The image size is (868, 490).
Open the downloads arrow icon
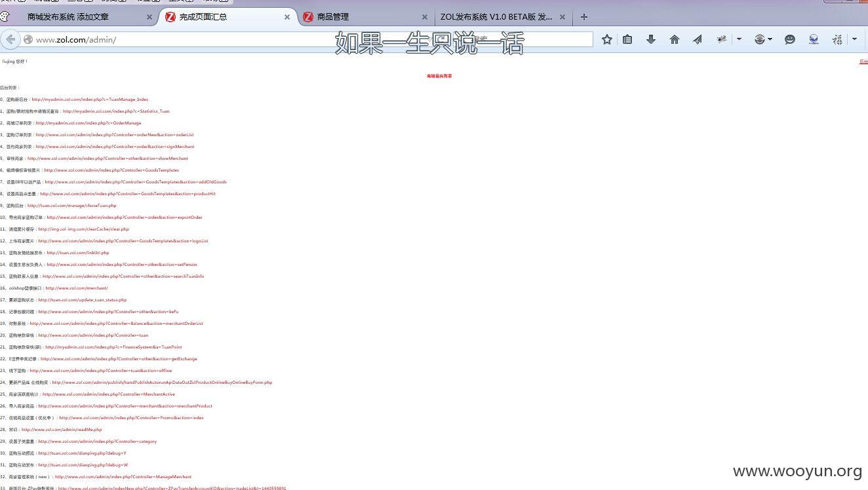pos(651,39)
